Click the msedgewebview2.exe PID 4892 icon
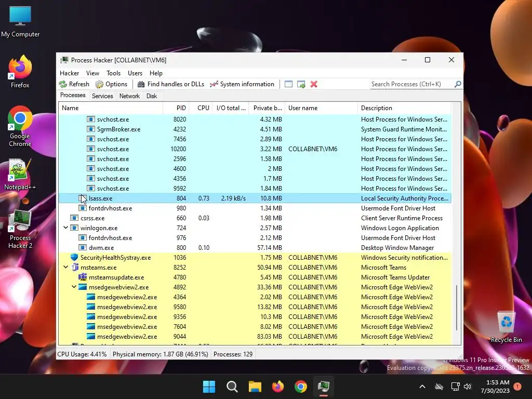The height and width of the screenshot is (399, 532). click(83, 287)
